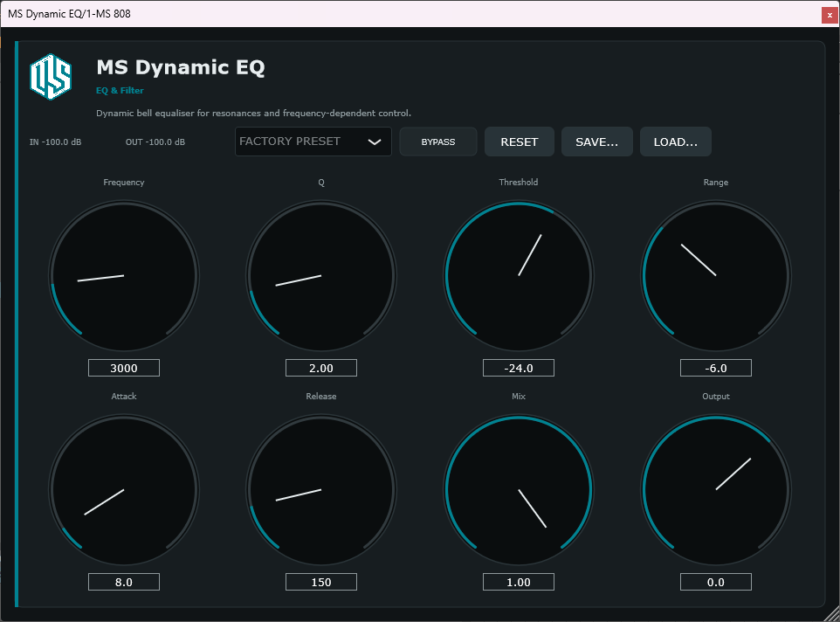Click the Range label text
This screenshot has width=840, height=622.
pyautogui.click(x=716, y=183)
